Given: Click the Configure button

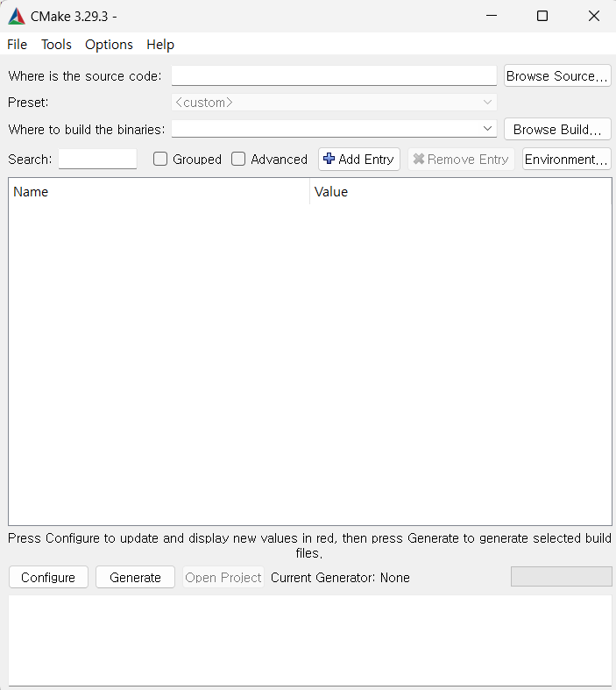Looking at the screenshot, I should (x=48, y=577).
